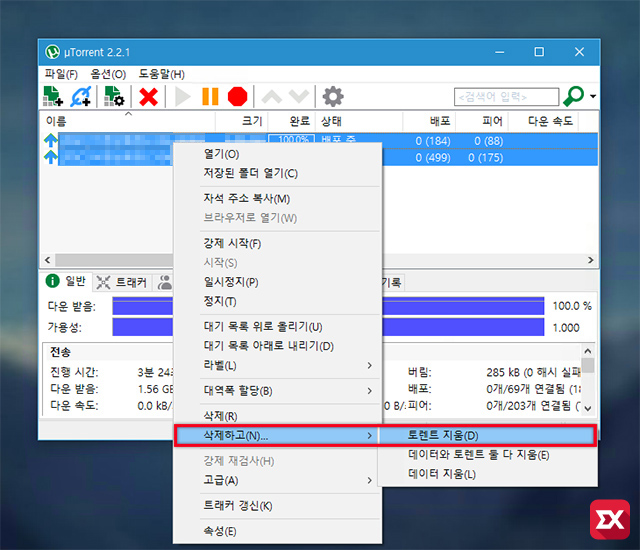Sort by the 다운 속도 column header
The width and height of the screenshot is (640, 550).
coord(543,121)
